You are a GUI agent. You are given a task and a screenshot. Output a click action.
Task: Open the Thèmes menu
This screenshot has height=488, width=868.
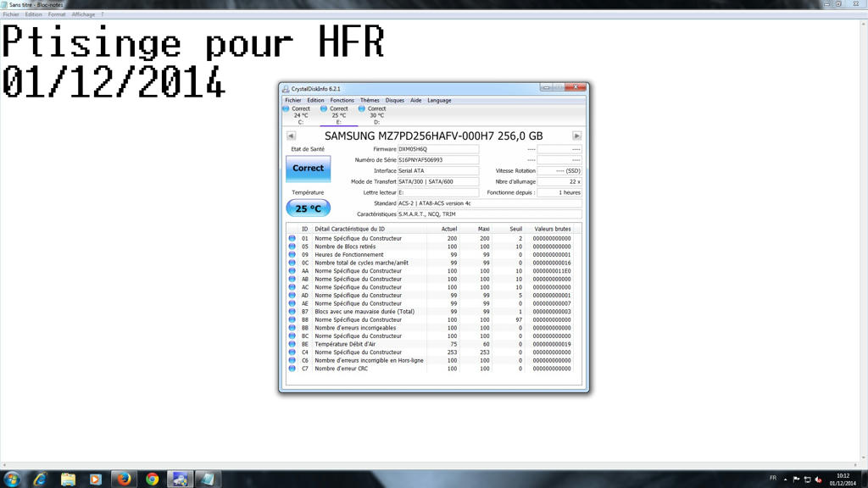370,100
